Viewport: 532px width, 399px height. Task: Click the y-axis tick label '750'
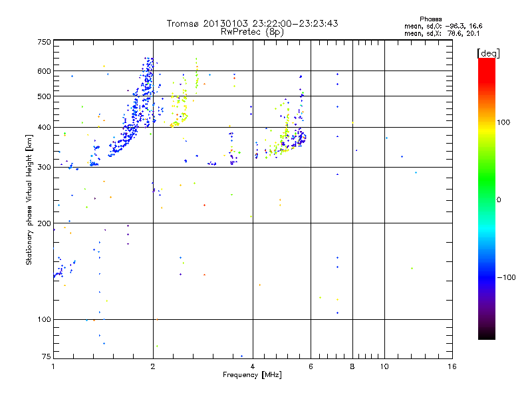[x=44, y=42]
